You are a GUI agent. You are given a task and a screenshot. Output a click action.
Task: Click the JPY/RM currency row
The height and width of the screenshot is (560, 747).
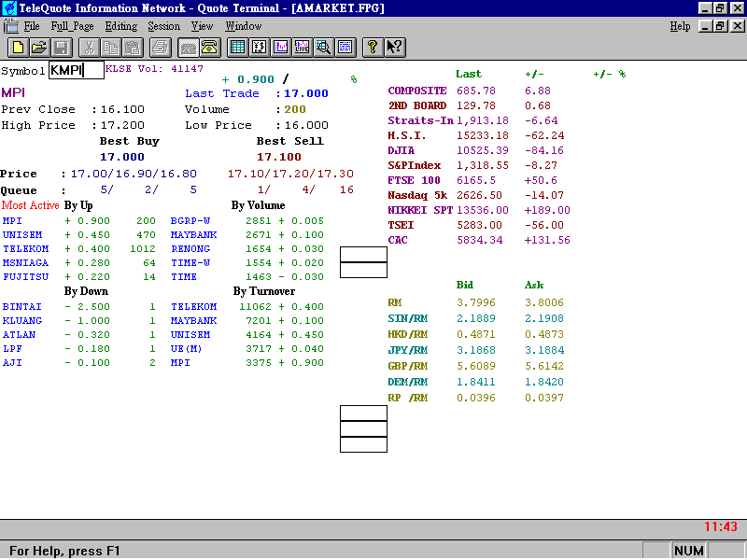point(476,350)
